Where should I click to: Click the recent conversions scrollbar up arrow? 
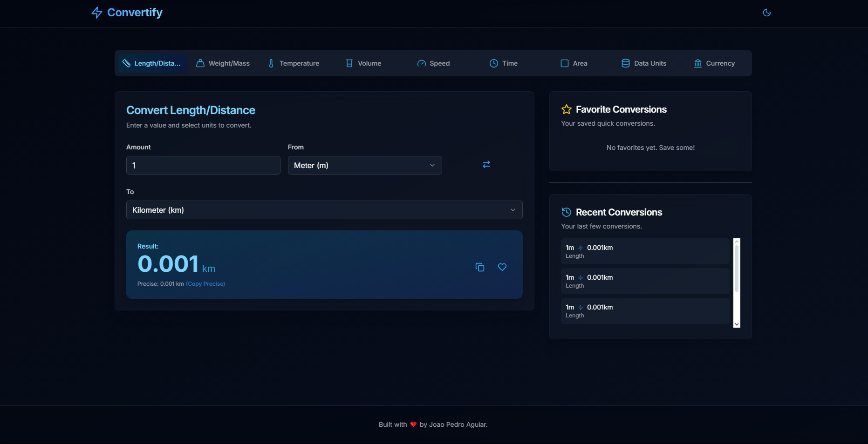click(x=737, y=242)
